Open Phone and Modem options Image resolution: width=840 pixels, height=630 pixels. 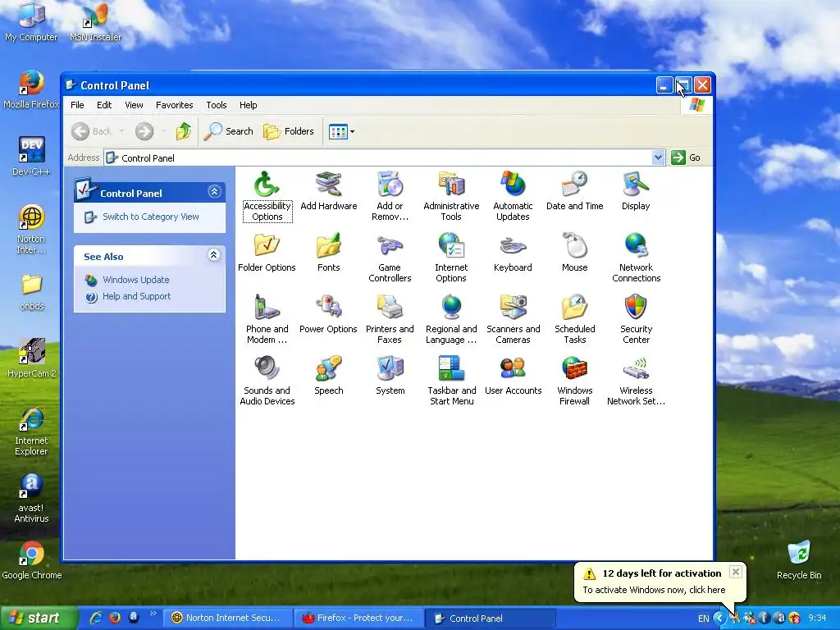coord(267,319)
